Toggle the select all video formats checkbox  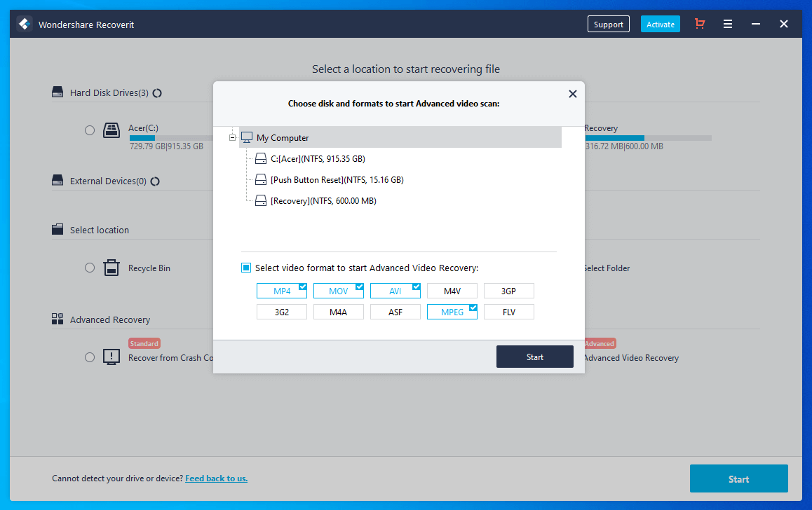tap(246, 268)
